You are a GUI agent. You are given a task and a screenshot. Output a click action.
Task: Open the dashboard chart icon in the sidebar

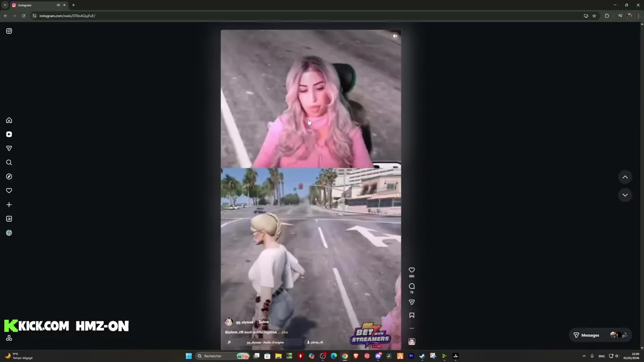tap(9, 219)
